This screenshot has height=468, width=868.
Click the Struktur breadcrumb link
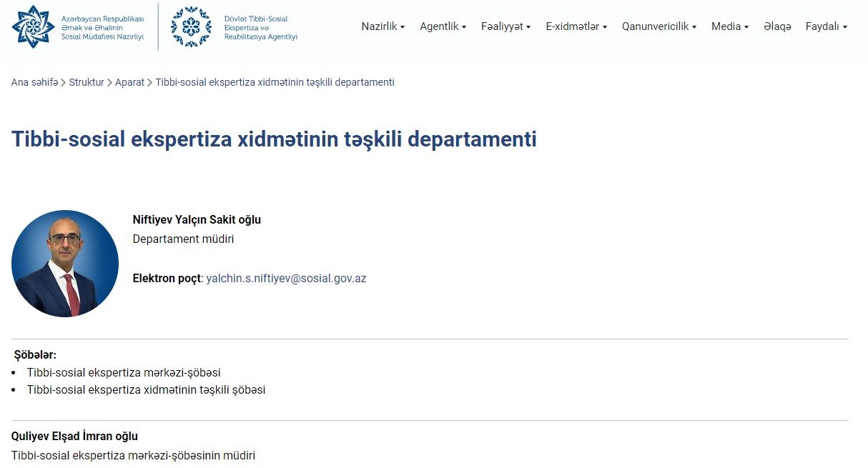point(87,82)
